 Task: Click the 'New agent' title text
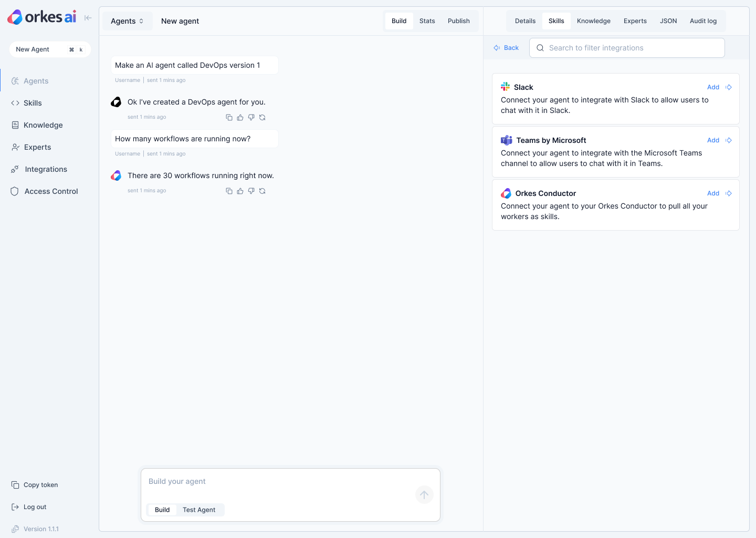(180, 21)
